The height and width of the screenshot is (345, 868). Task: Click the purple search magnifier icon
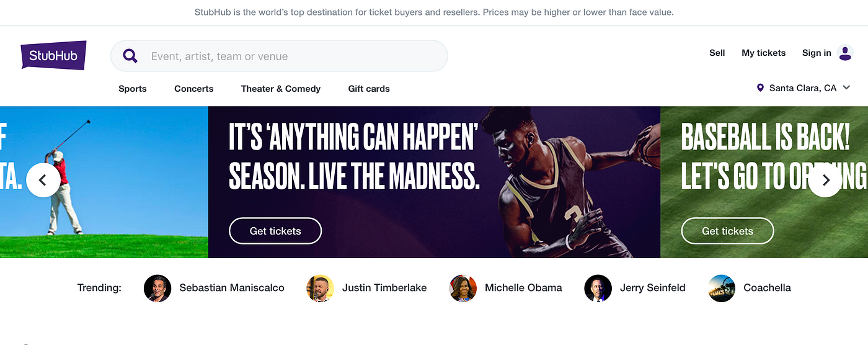[130, 56]
